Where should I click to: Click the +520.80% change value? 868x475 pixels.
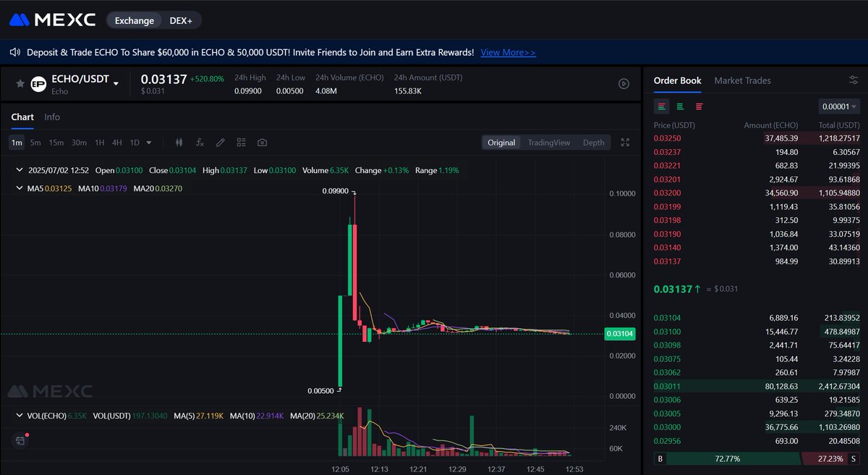(x=207, y=78)
